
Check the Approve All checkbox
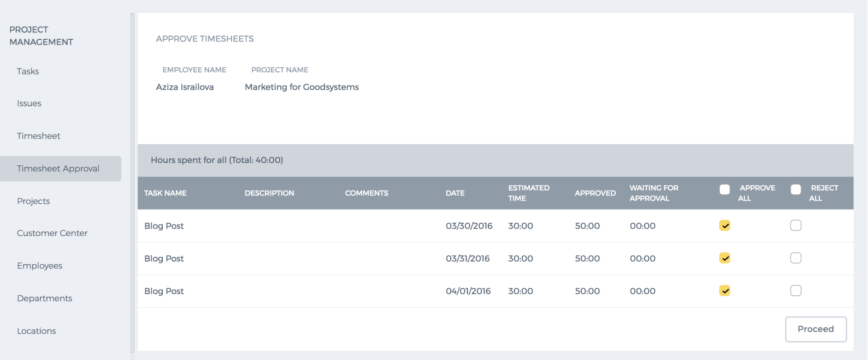pyautogui.click(x=725, y=189)
